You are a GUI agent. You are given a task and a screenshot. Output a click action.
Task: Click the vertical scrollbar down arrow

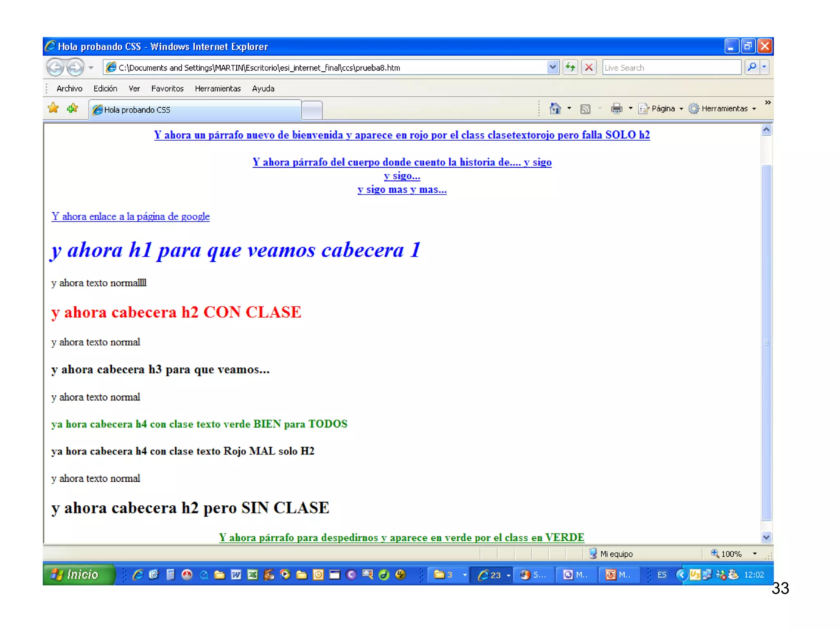click(766, 537)
